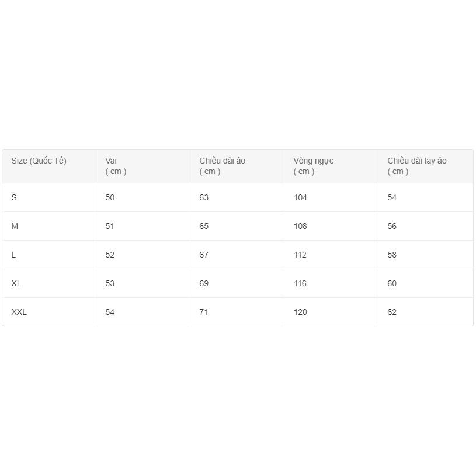Click shoulder value 50 for size S
476x476 pixels.
click(110, 197)
